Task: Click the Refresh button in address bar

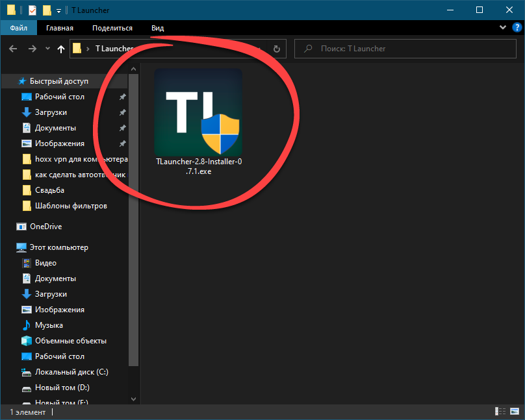Action: point(276,49)
